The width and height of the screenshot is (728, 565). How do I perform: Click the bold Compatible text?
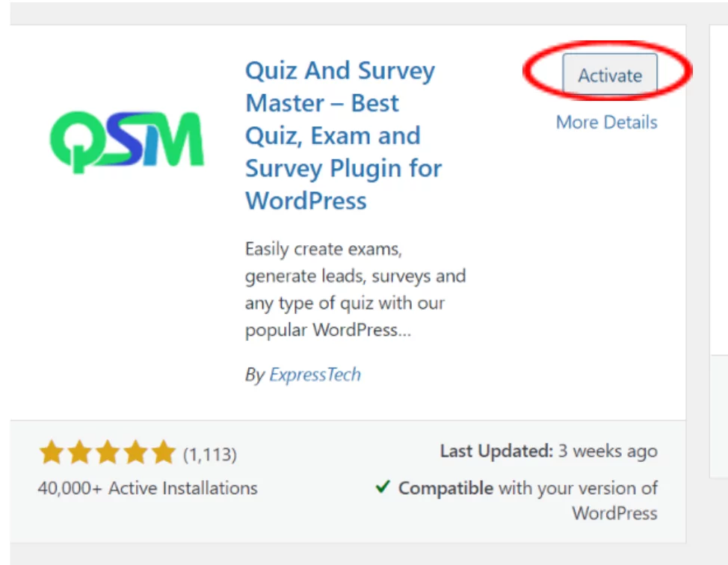[x=445, y=489]
